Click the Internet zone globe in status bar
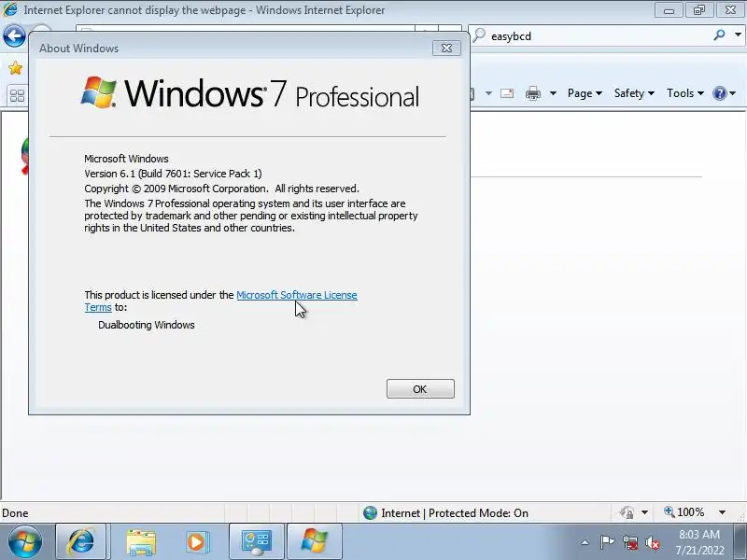Screen dimensions: 747x560 pyautogui.click(x=370, y=512)
